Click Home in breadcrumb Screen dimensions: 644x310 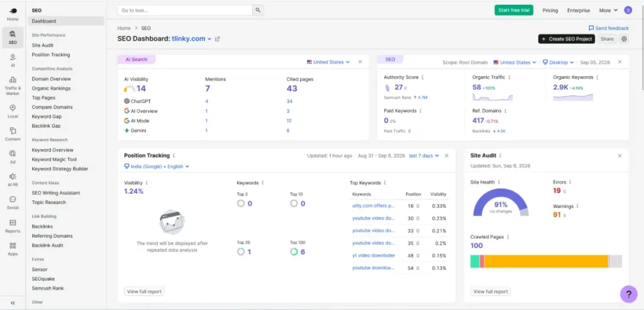coord(124,28)
